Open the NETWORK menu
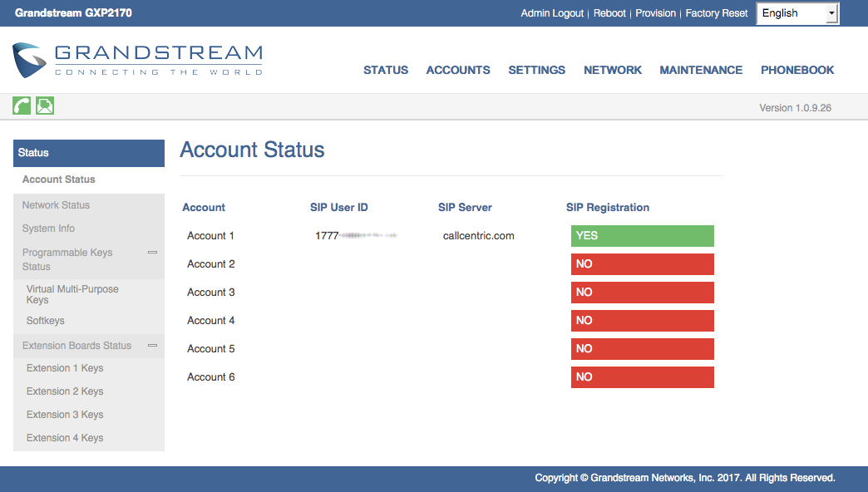The image size is (868, 492). click(x=613, y=71)
